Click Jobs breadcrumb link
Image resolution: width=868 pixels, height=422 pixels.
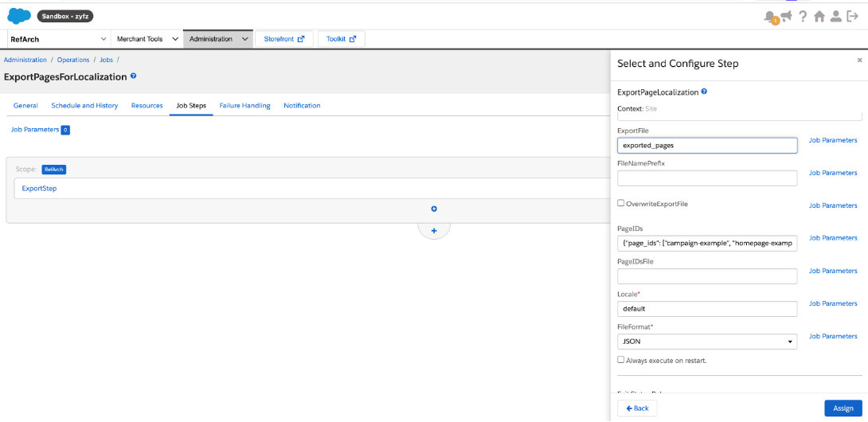pyautogui.click(x=106, y=59)
